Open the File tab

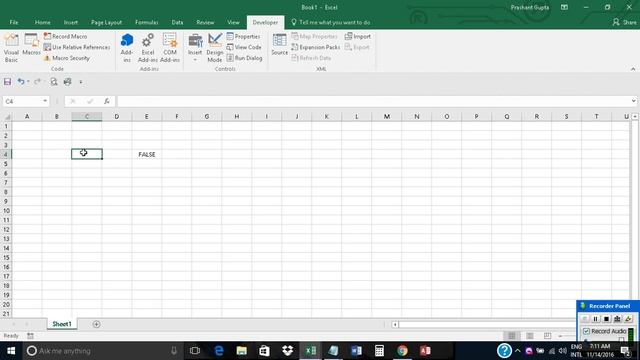14,22
